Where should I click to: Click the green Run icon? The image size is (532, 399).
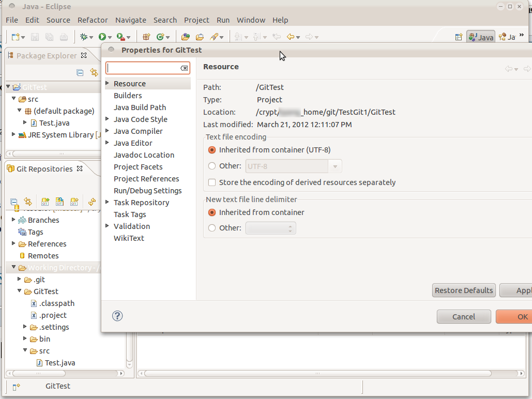(x=102, y=37)
